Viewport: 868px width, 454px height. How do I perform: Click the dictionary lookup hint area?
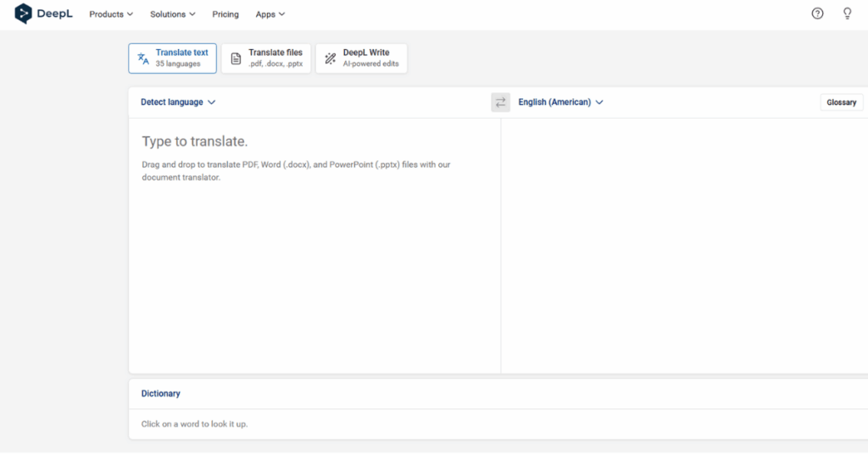pos(194,424)
